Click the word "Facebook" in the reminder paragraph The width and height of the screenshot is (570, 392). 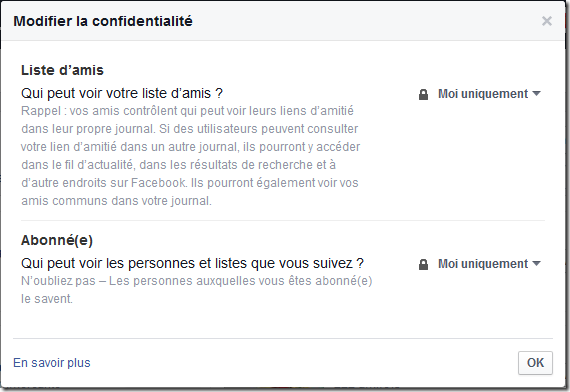click(x=158, y=183)
